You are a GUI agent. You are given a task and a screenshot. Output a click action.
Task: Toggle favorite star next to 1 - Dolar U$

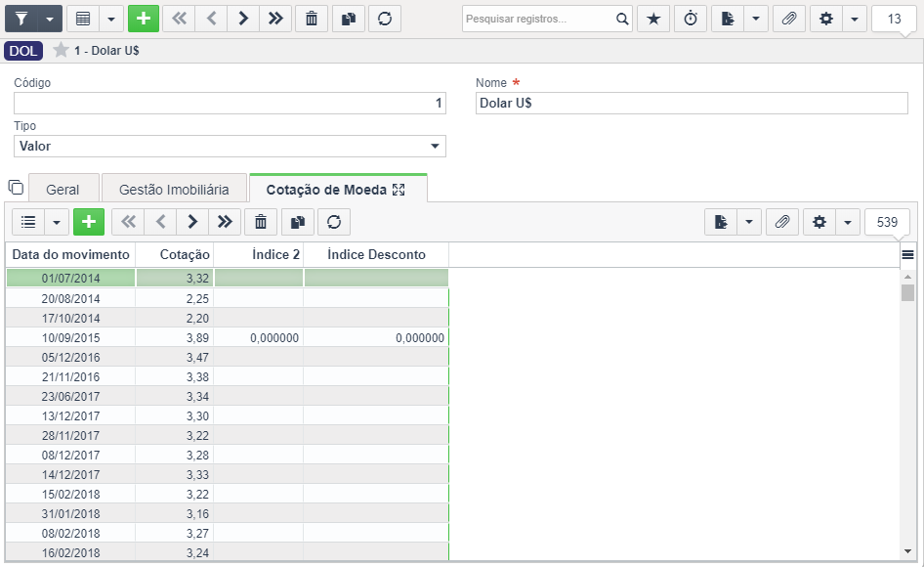(61, 50)
